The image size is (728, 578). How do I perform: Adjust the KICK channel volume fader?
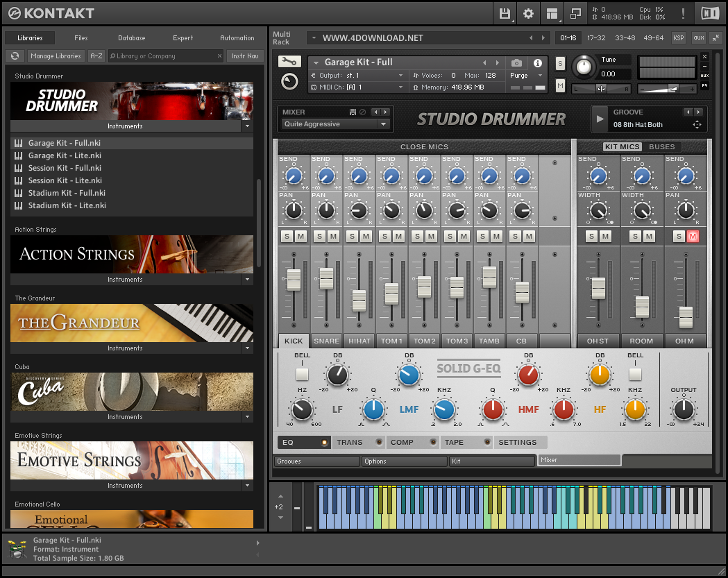point(294,280)
